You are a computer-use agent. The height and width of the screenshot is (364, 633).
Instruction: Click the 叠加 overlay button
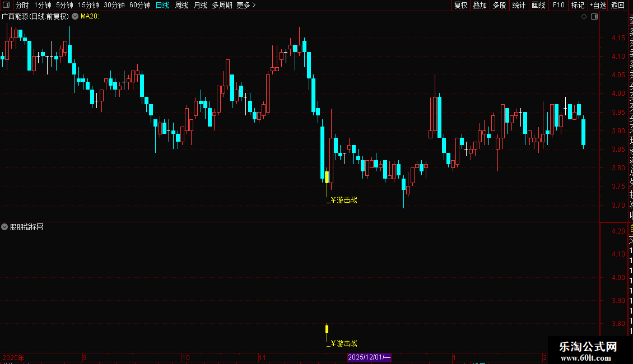tap(480, 5)
